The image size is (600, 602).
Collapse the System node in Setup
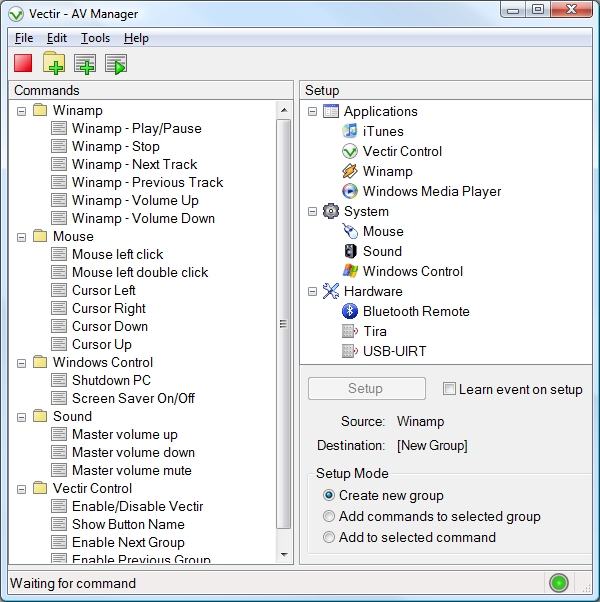312,212
